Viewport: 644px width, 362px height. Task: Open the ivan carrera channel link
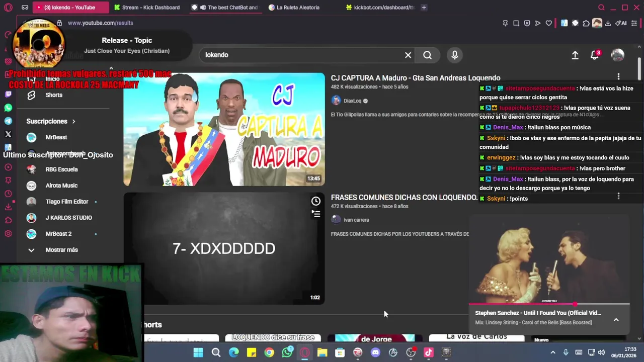[356, 220]
